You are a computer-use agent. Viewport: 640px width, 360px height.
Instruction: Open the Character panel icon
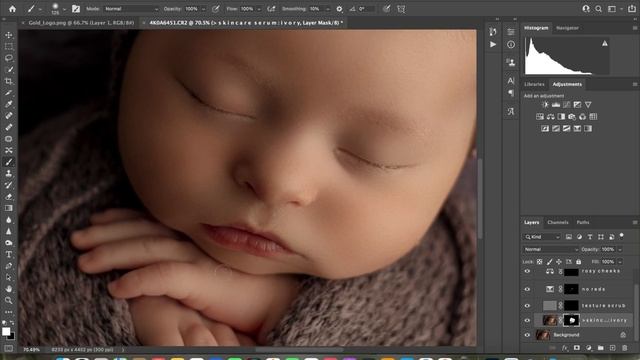[511, 80]
